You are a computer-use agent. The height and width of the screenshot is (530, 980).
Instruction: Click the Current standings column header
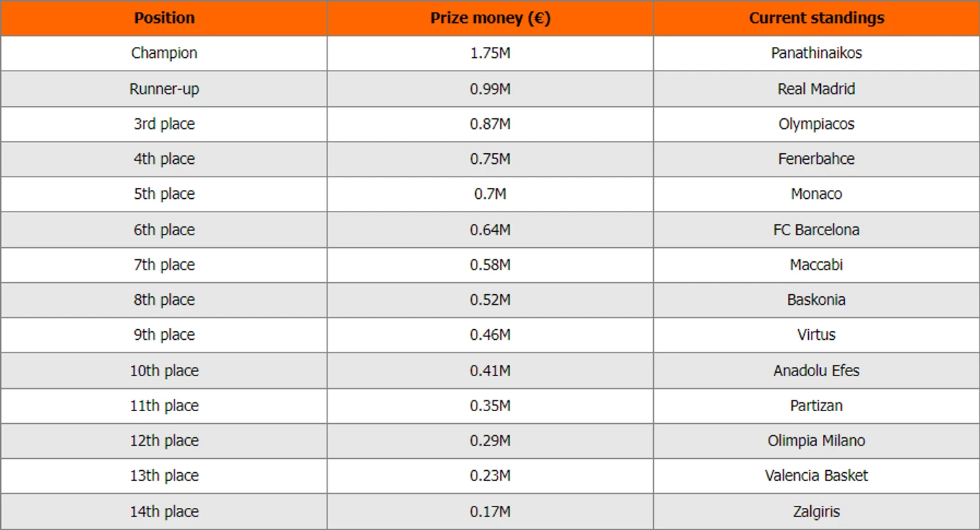tap(816, 18)
